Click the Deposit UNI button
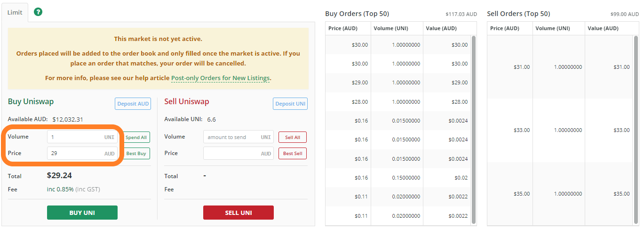The height and width of the screenshot is (230, 644). (x=290, y=104)
